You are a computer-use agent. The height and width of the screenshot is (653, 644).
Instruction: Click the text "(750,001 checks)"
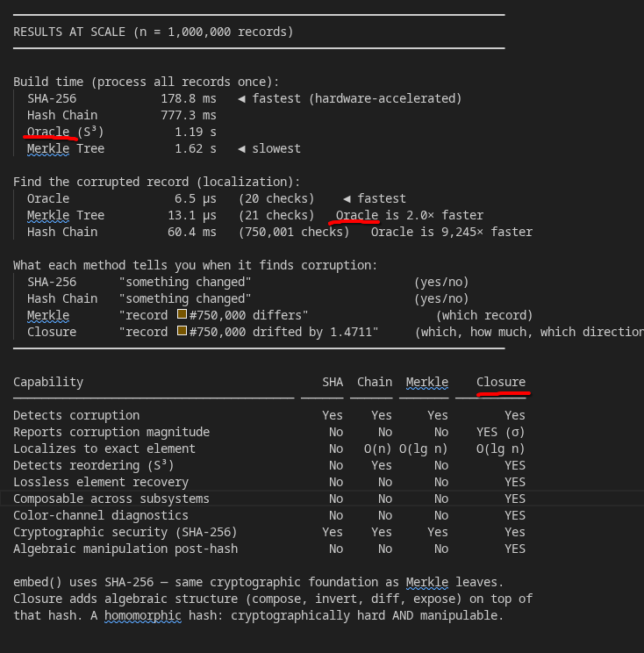pos(293,232)
